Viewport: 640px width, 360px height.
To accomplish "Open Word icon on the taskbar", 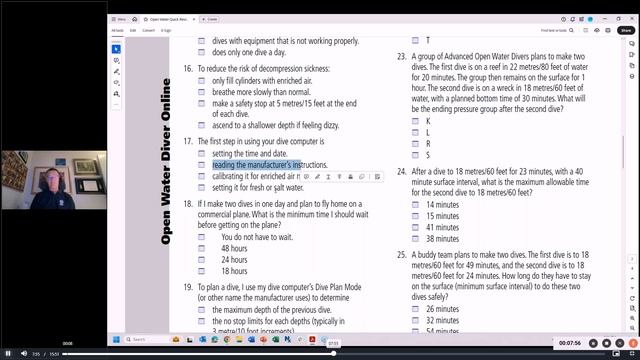I will [x=251, y=340].
